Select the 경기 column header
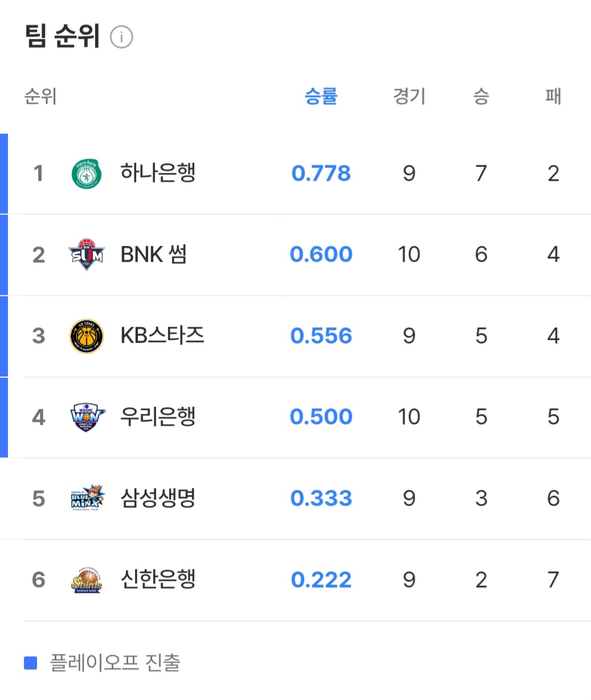Screen dimensions: 591x700 [x=409, y=96]
